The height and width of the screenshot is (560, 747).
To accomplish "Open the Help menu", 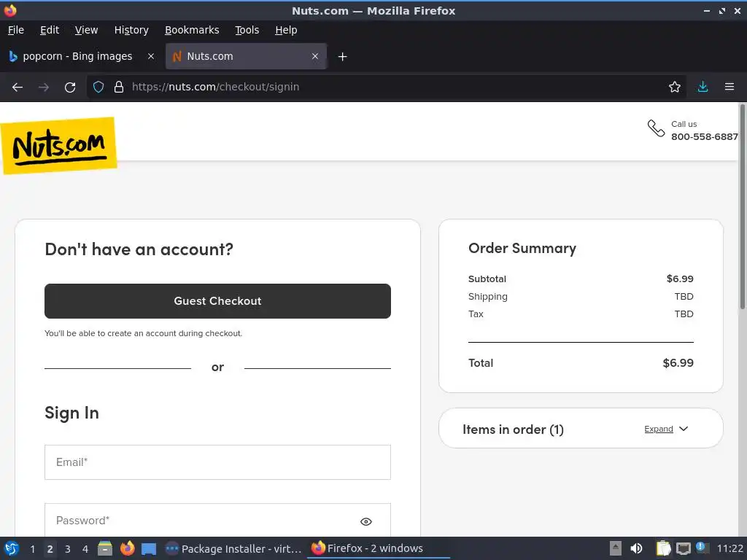I will [286, 30].
